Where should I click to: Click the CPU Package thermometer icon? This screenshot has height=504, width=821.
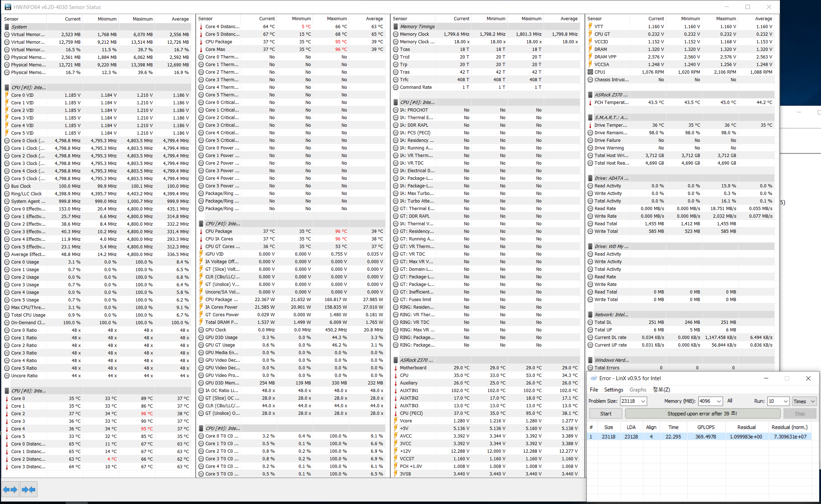201,42
